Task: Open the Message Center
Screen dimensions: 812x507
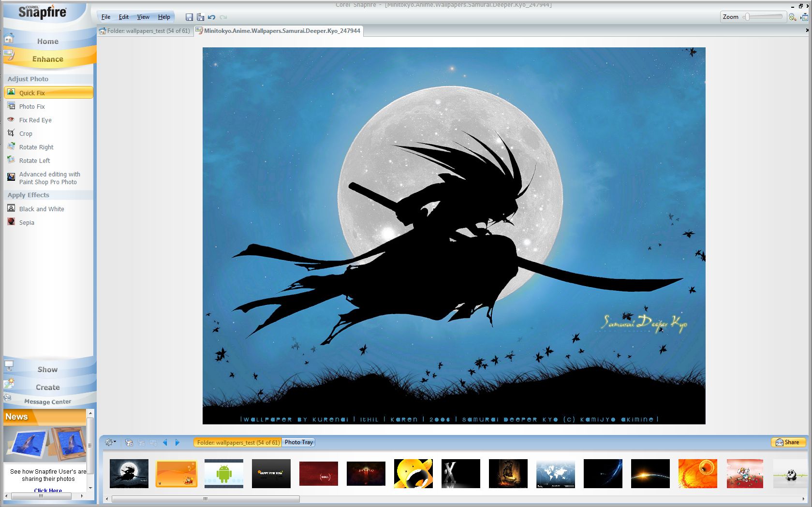Action: coord(48,402)
